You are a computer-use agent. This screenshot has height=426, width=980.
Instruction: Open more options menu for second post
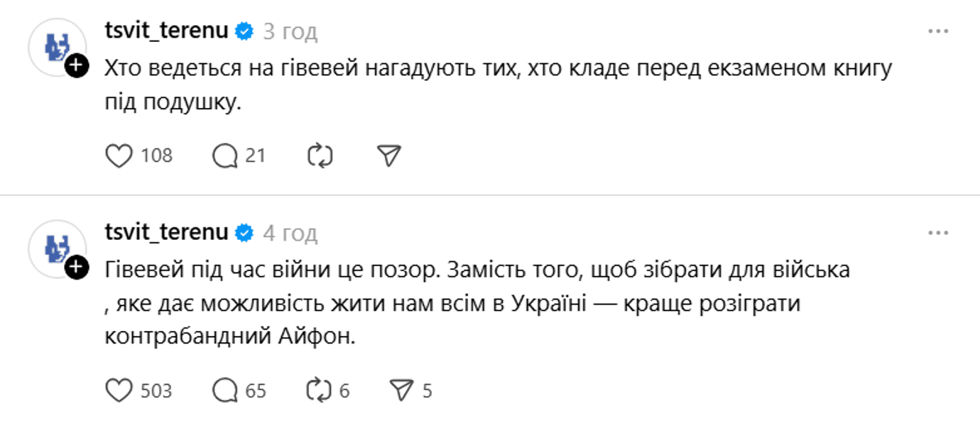click(x=938, y=233)
